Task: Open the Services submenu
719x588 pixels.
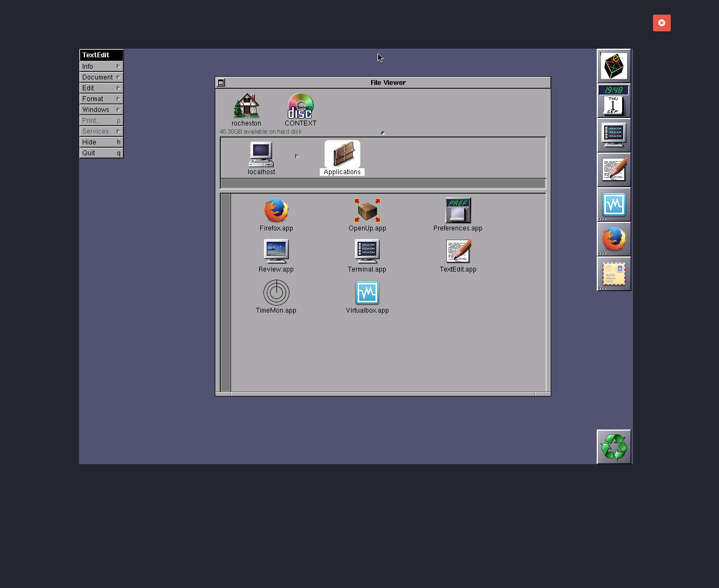Action: pos(101,131)
